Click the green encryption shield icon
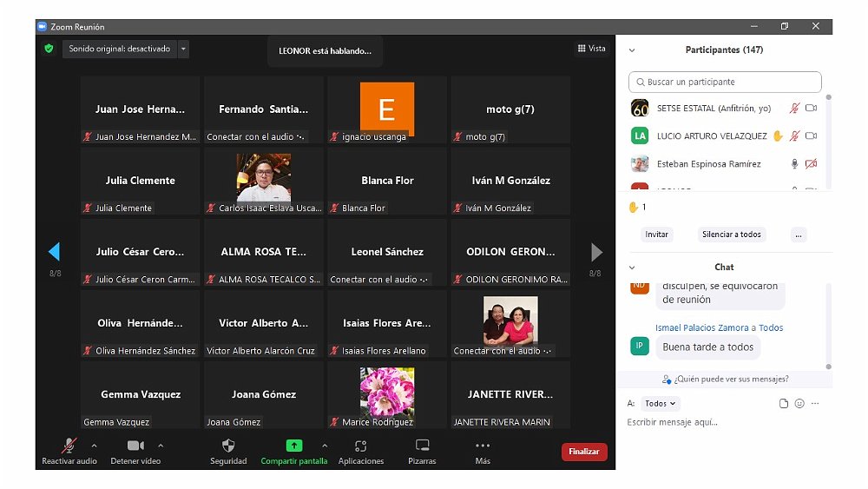Image resolution: width=868 pixels, height=489 pixels. click(49, 49)
